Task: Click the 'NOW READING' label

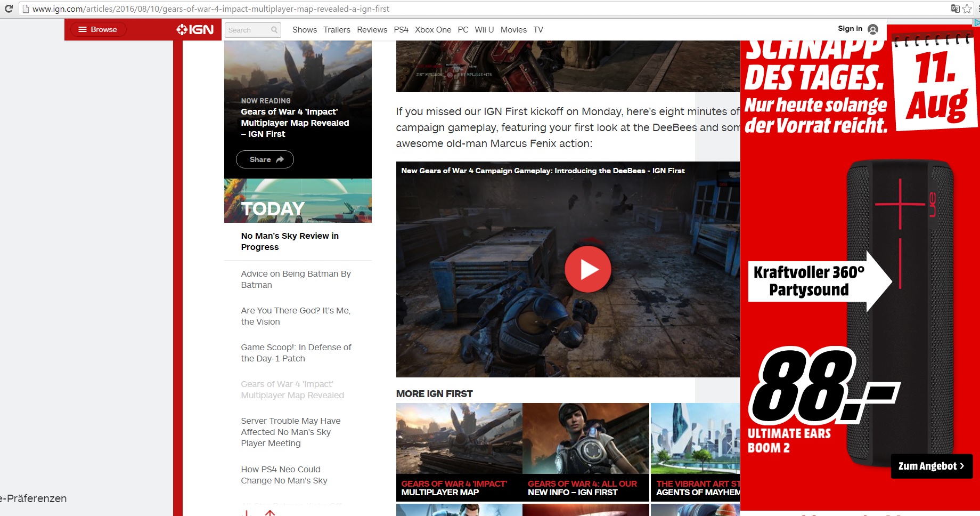Action: pos(266,101)
